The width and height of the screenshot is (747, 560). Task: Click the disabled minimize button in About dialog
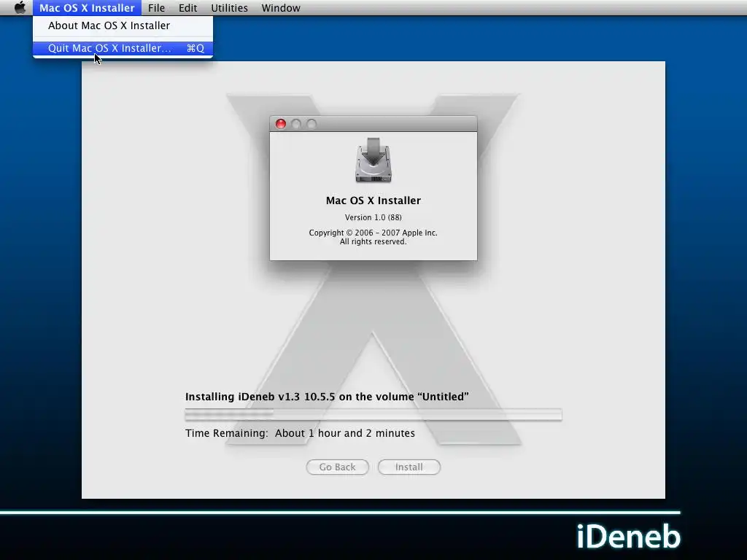click(x=296, y=124)
